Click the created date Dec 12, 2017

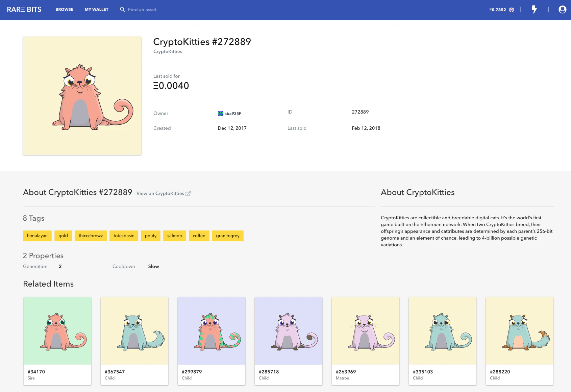coord(232,128)
